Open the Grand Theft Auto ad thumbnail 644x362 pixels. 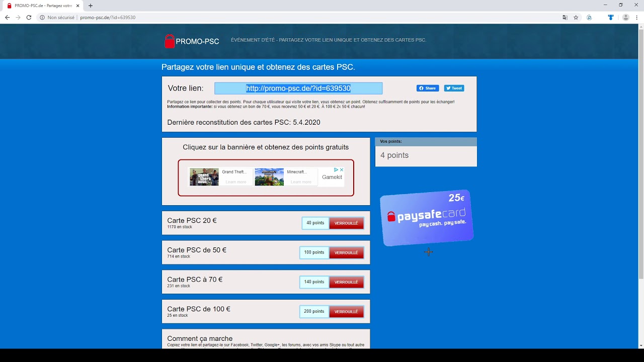[204, 177]
